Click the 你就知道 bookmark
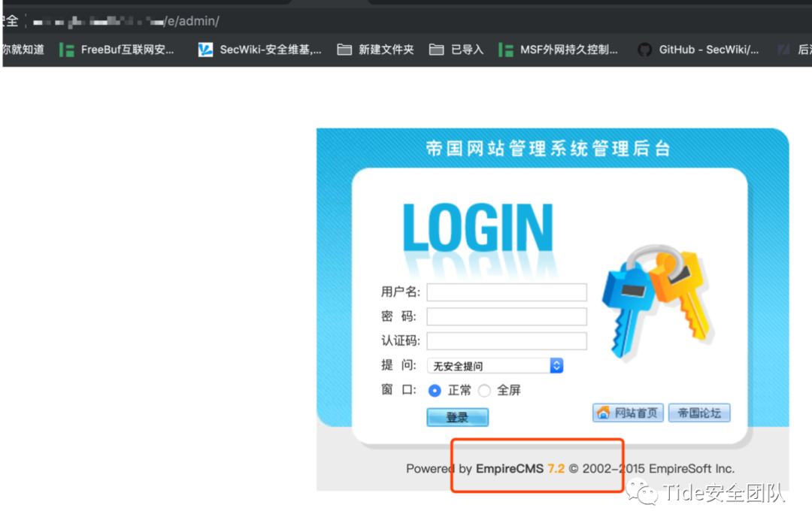The image size is (812, 529). click(x=23, y=50)
